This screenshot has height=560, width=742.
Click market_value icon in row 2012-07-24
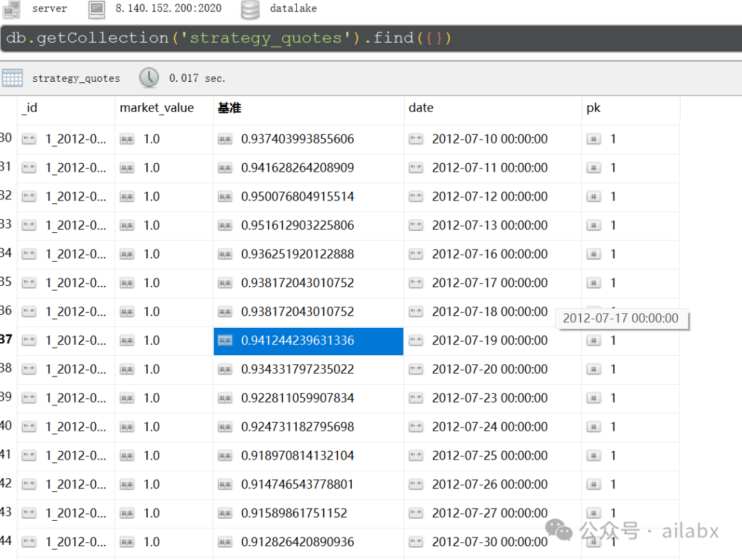tap(127, 427)
